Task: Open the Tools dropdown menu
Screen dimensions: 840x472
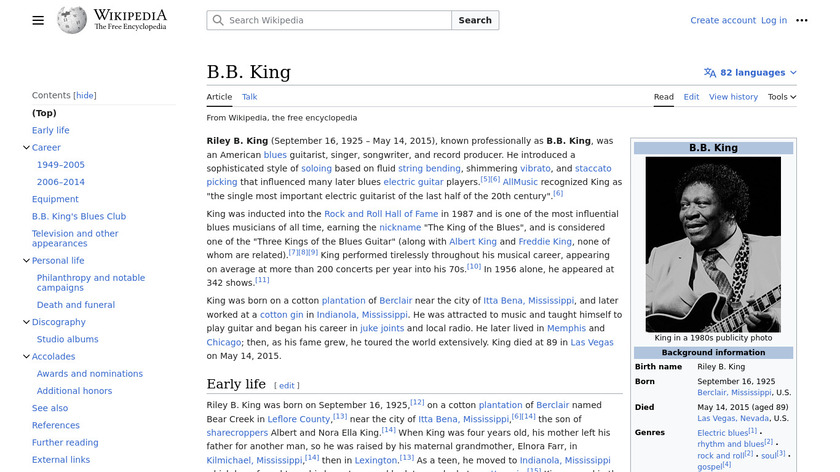Action: coord(782,97)
